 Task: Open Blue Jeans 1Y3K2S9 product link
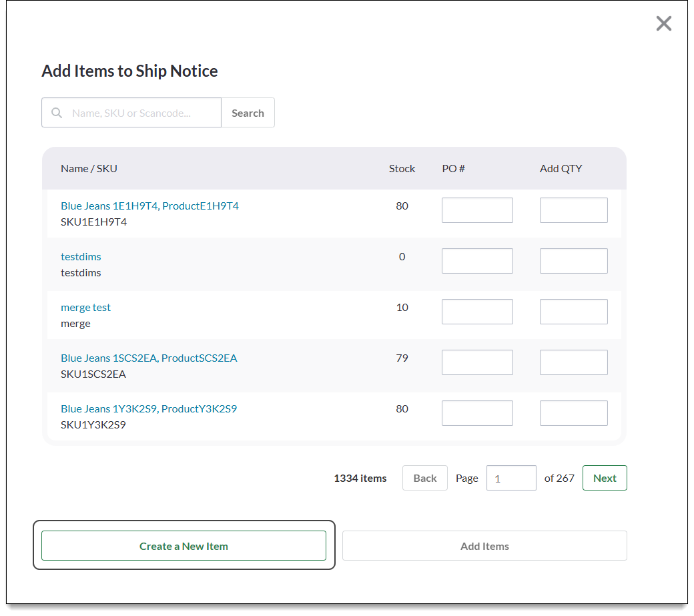[149, 409]
